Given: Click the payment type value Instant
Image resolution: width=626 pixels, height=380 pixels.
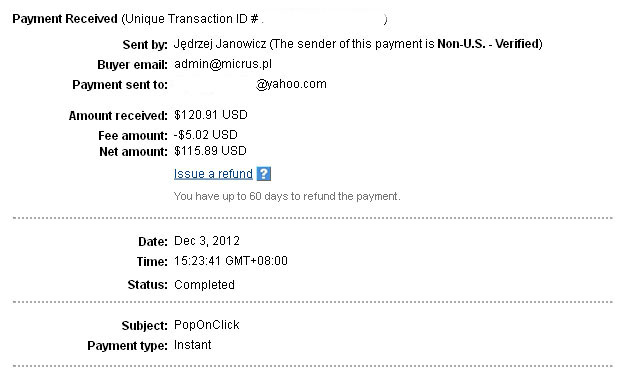Looking at the screenshot, I should [192, 345].
